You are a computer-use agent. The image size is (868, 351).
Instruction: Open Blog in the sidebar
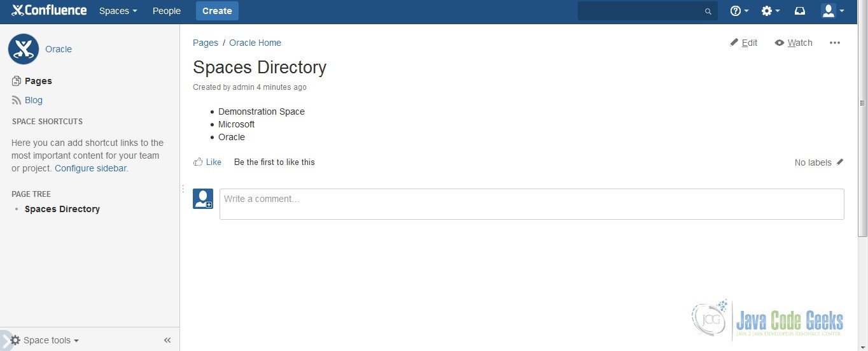pos(34,100)
